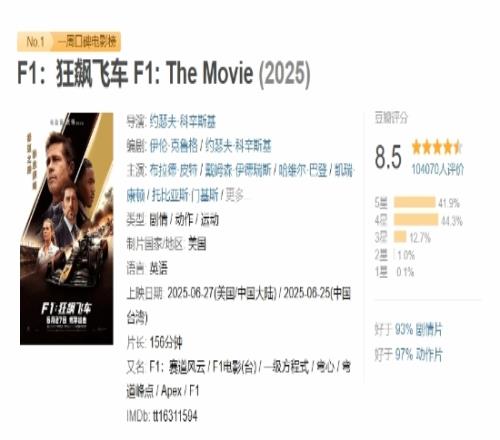Click the 3星 rating bar
This screenshot has width=500, height=440.
click(400, 237)
